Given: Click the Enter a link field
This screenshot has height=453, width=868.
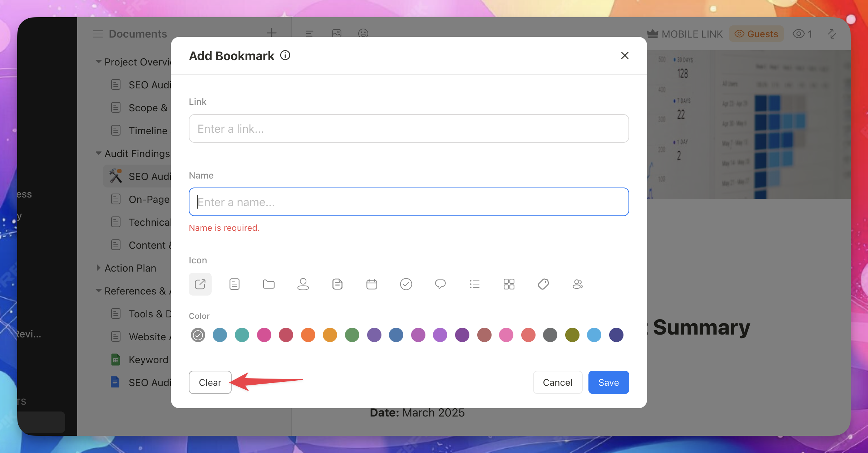Looking at the screenshot, I should (409, 128).
